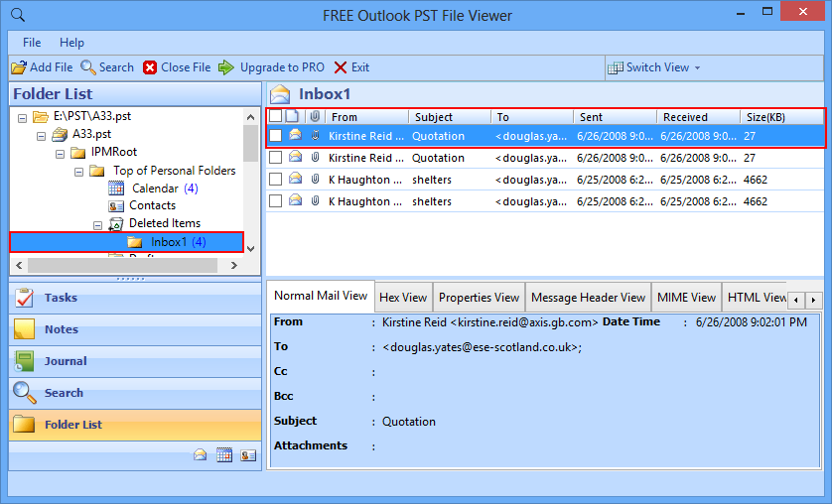Click the Folder List pane folder icon
The image size is (832, 504).
point(24,424)
